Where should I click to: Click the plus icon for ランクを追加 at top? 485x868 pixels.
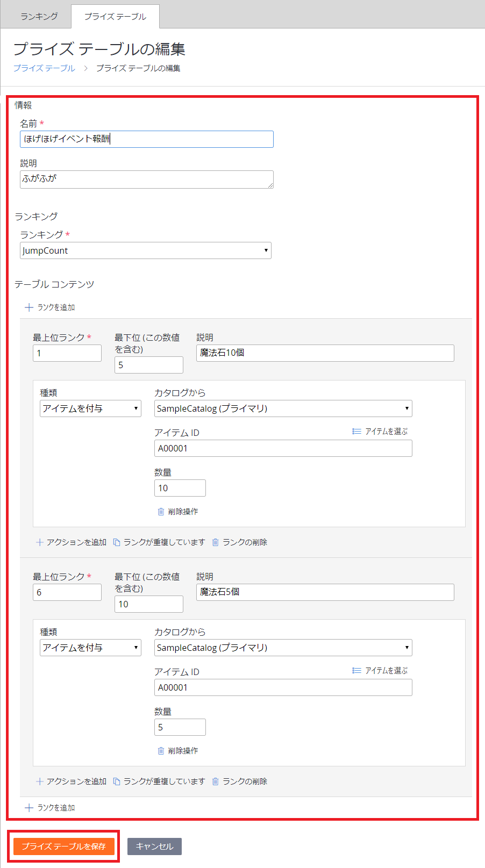click(x=29, y=307)
